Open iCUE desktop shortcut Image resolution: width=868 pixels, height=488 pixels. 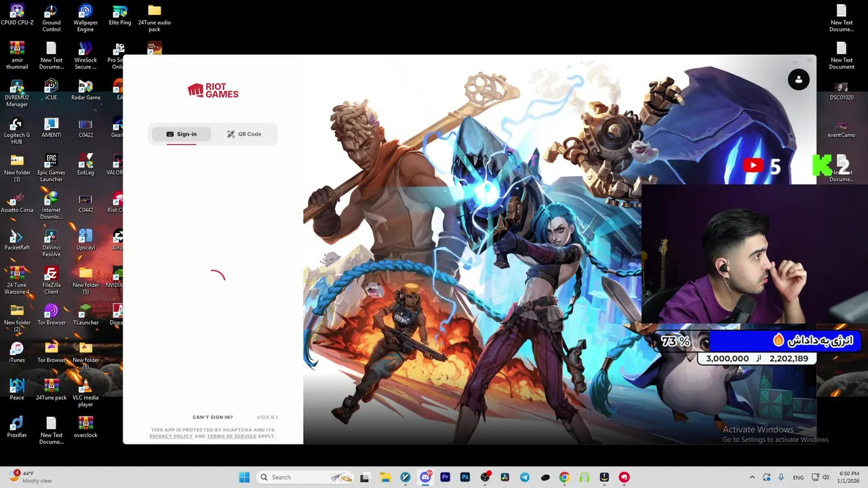(x=52, y=90)
